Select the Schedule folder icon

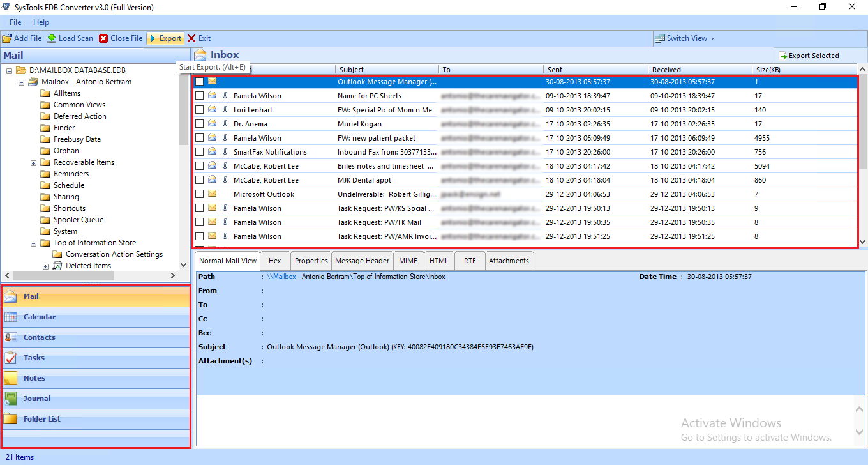(45, 185)
